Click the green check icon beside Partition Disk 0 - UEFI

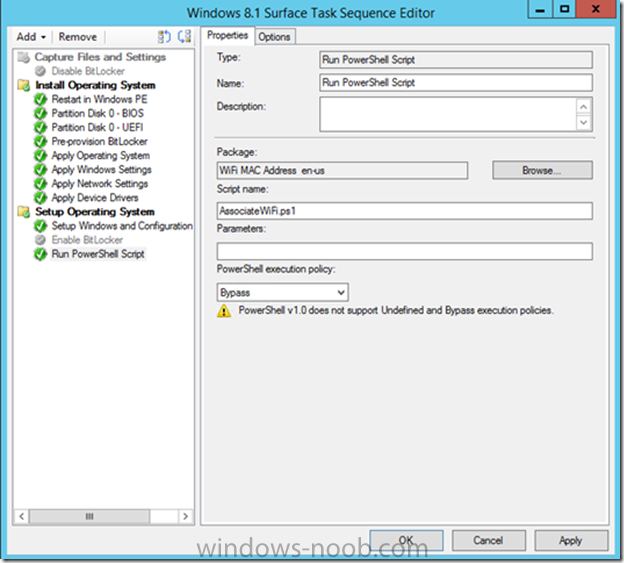[40, 127]
